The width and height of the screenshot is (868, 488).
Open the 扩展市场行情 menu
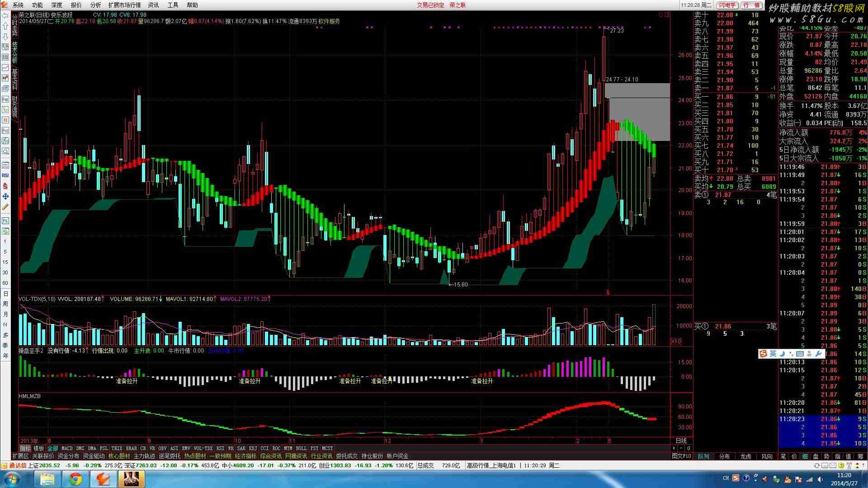click(124, 5)
